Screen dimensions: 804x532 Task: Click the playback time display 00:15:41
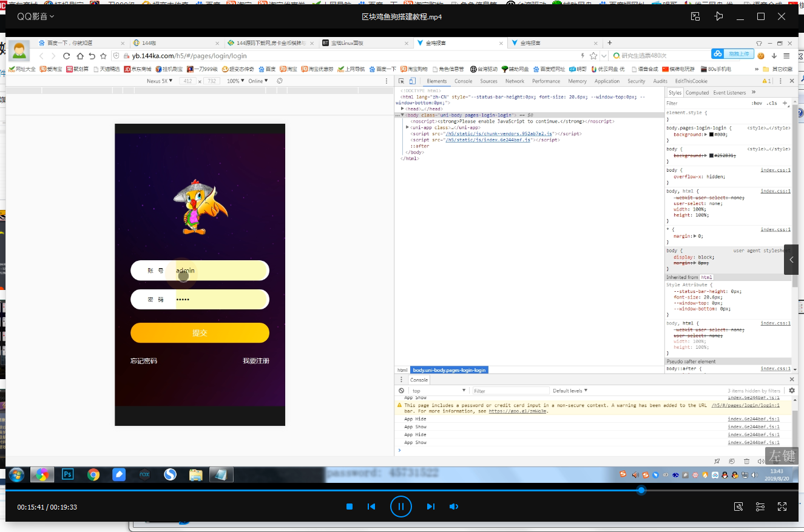click(x=30, y=507)
